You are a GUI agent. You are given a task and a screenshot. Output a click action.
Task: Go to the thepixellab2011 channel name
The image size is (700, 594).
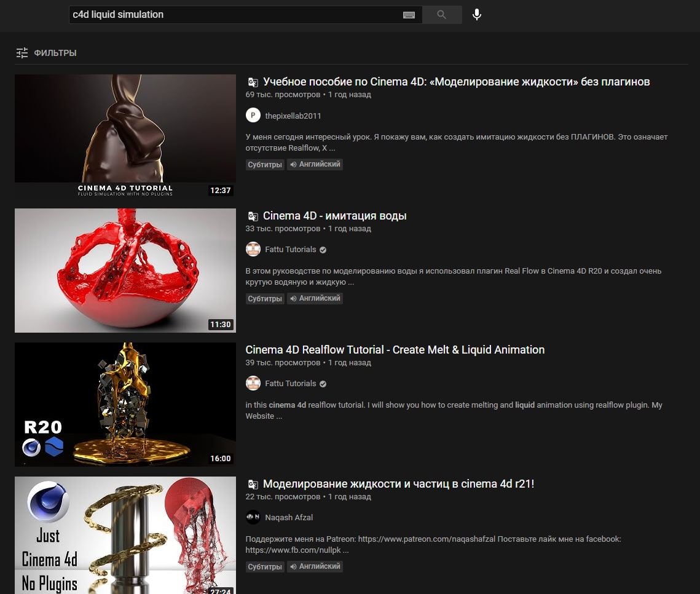coord(293,116)
